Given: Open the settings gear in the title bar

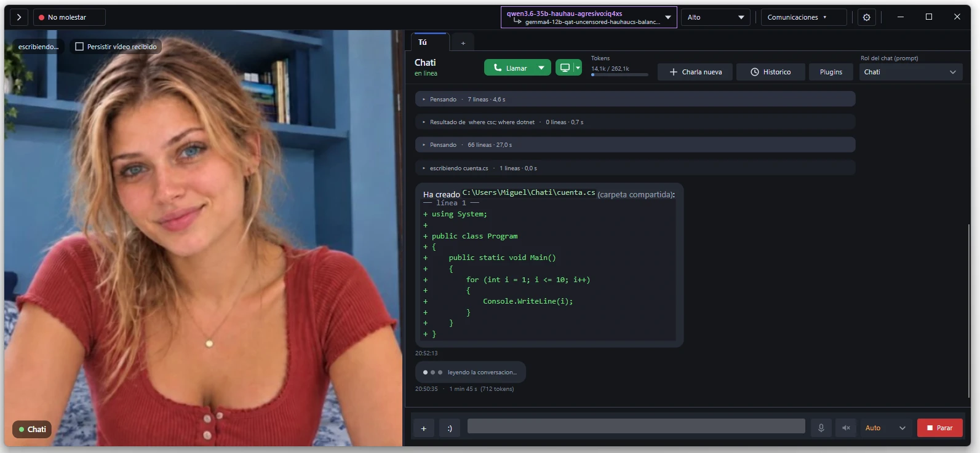Looking at the screenshot, I should click(866, 17).
